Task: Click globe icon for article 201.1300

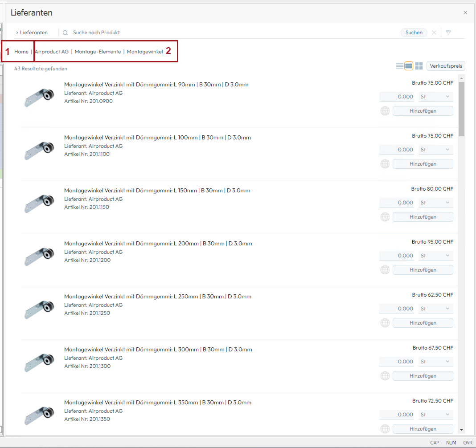Action: (385, 376)
